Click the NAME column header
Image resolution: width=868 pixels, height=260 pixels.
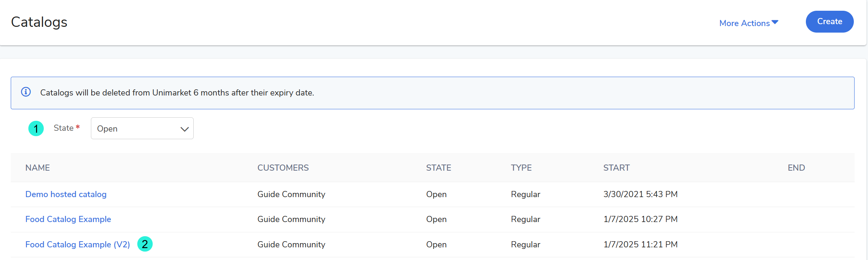click(x=38, y=168)
